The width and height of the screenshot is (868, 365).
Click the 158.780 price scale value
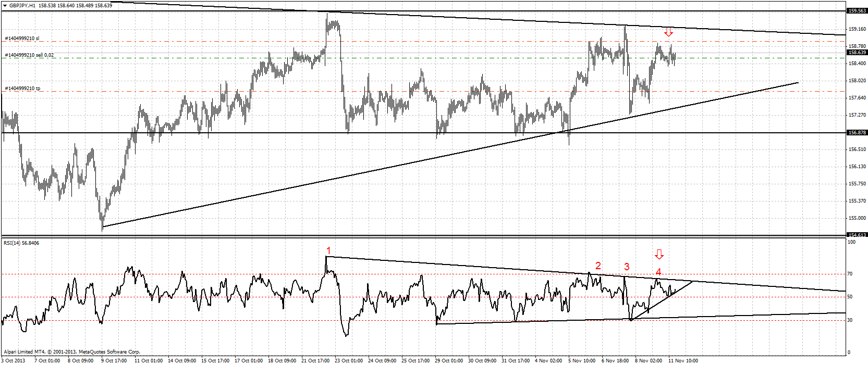(857, 46)
